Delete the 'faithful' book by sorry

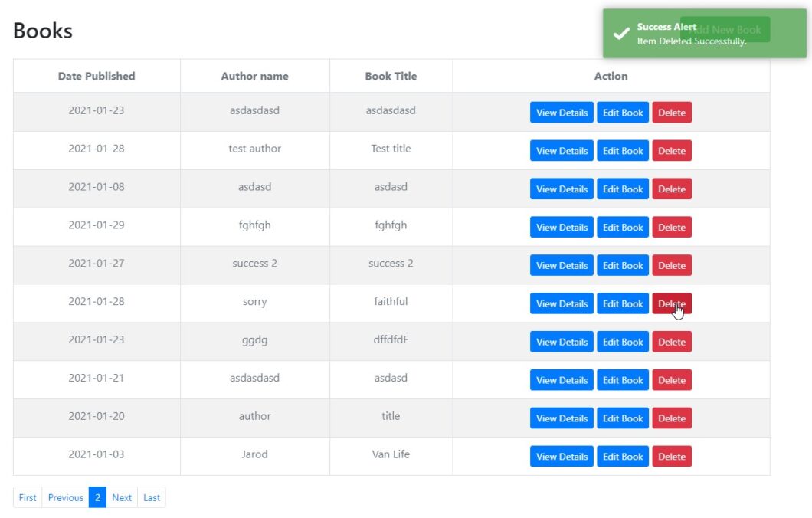(671, 303)
